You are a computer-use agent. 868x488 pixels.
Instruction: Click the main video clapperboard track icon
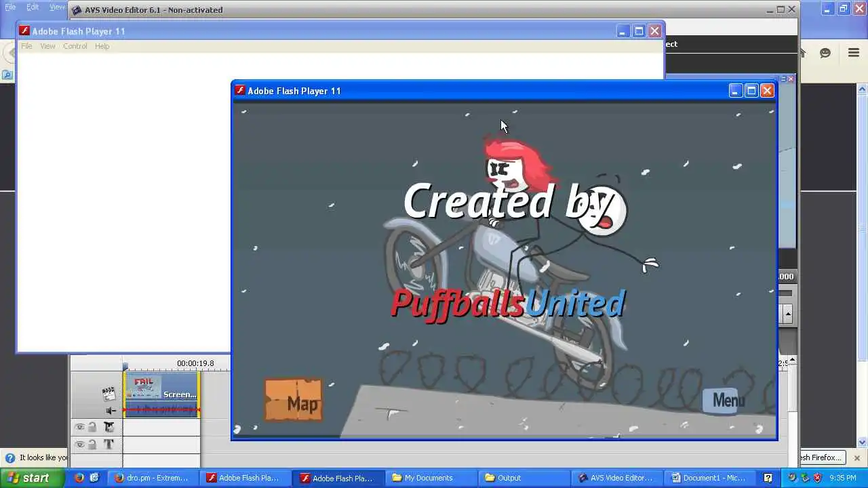point(108,393)
